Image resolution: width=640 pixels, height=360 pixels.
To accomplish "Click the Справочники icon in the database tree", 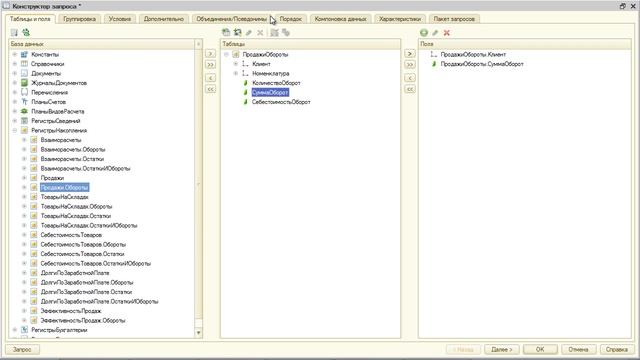I will click(x=24, y=64).
